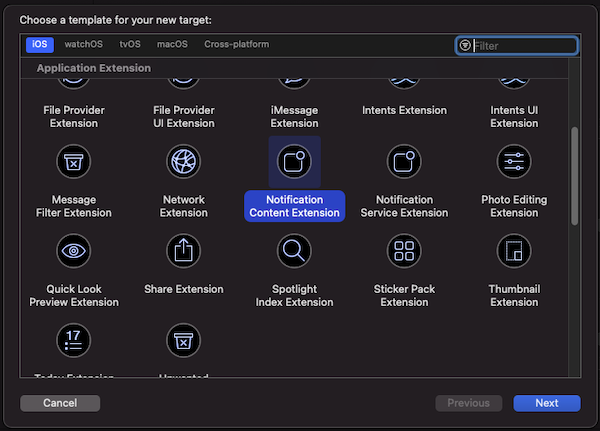This screenshot has height=431, width=600.
Task: Click the Next button
Action: [x=547, y=403]
